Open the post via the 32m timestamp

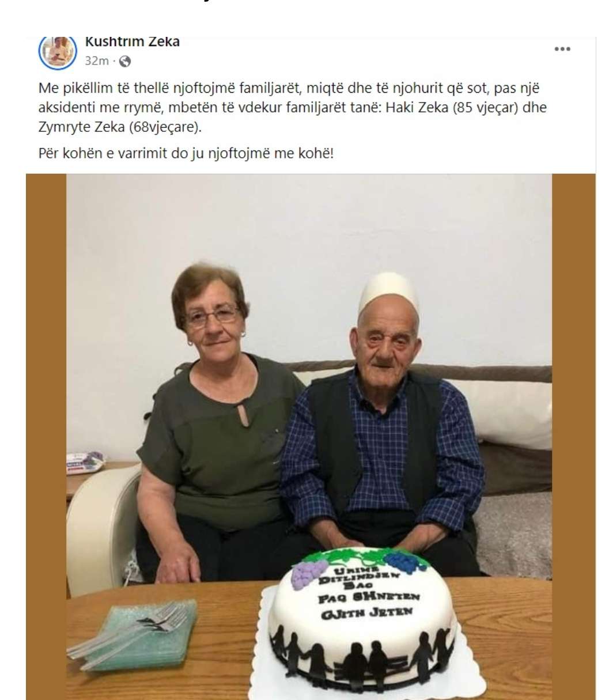click(97, 61)
